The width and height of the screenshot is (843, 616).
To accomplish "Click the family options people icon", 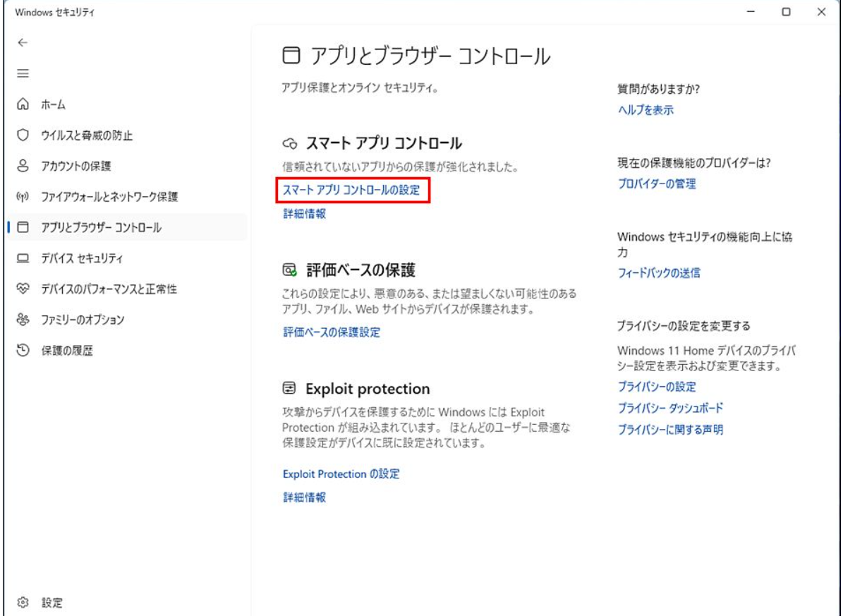I will point(23,320).
